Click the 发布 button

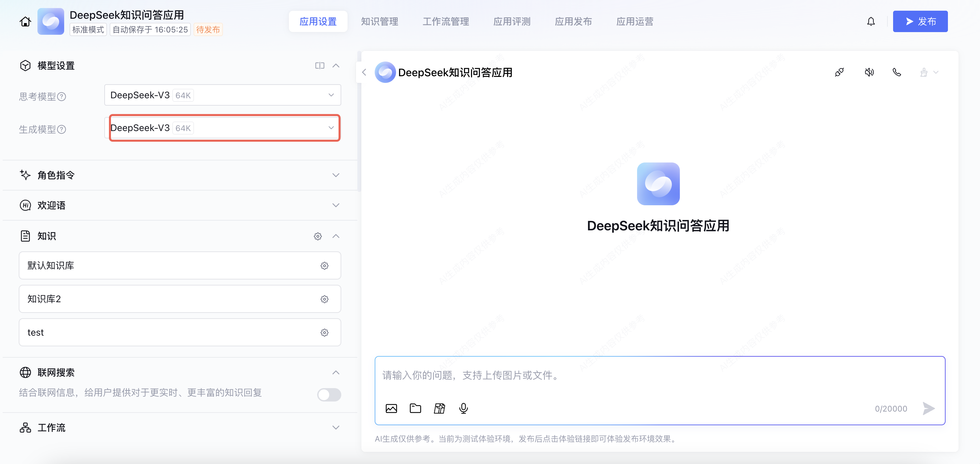(x=920, y=22)
